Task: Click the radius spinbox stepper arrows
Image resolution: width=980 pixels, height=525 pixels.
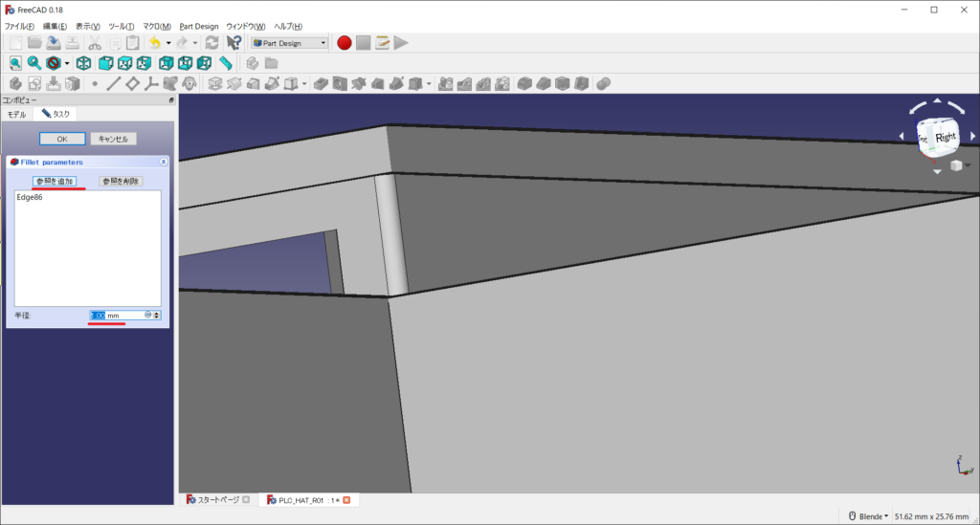Action: [x=157, y=315]
